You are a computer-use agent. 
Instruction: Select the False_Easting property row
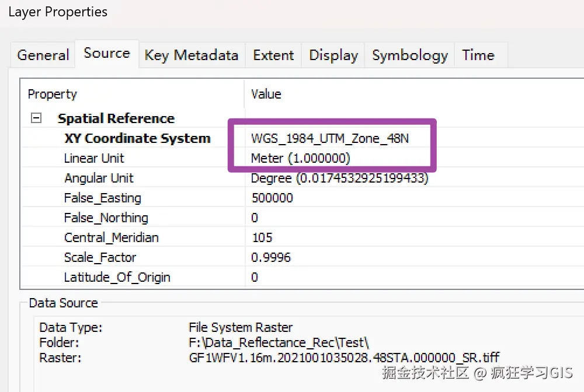tap(103, 198)
